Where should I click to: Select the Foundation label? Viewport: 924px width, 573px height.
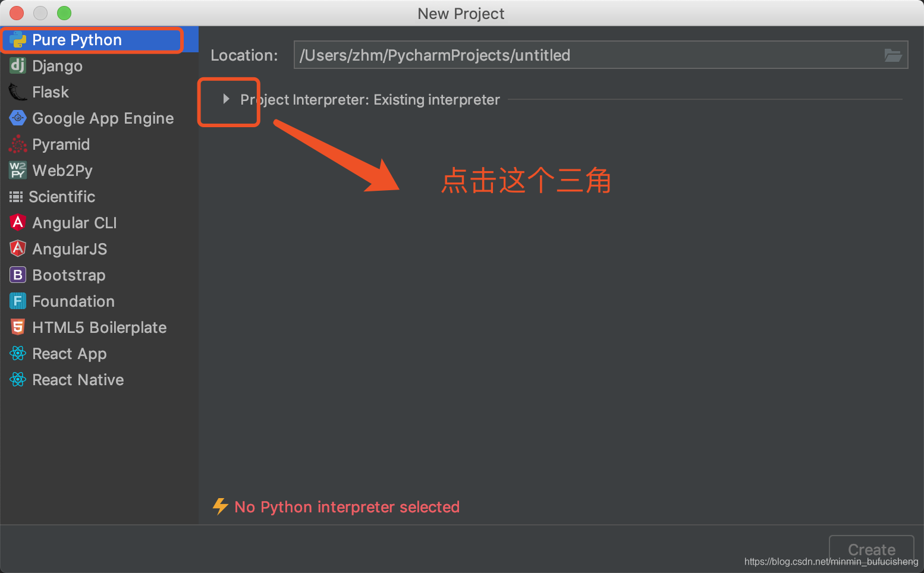[73, 301]
